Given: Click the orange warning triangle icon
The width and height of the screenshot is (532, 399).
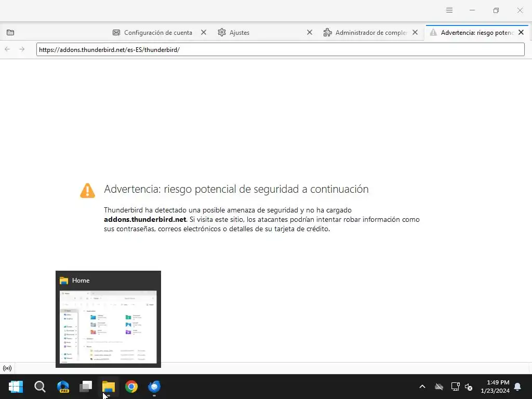Looking at the screenshot, I should (87, 190).
